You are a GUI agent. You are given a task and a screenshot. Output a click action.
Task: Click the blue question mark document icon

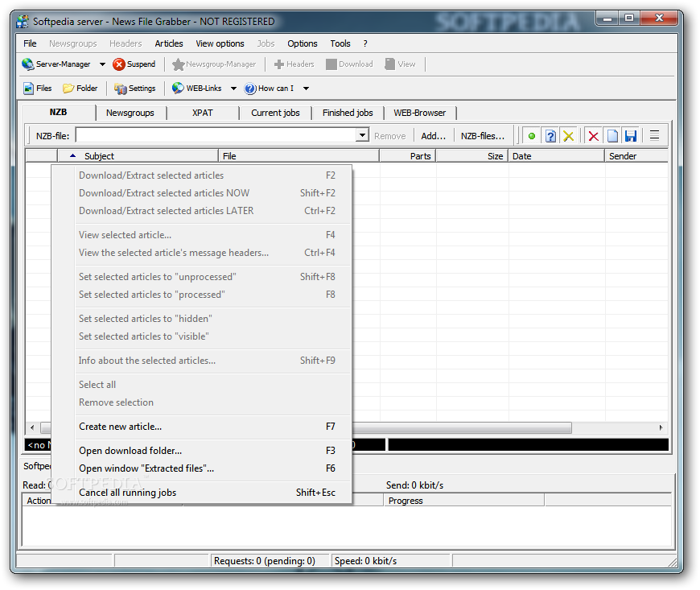pos(550,136)
